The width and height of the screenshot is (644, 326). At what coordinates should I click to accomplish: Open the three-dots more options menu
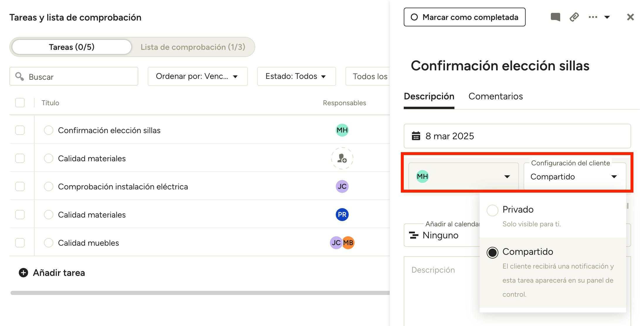(593, 17)
